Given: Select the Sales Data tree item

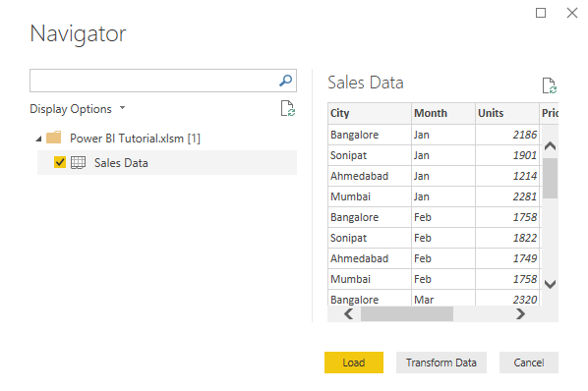Looking at the screenshot, I should point(167,162).
